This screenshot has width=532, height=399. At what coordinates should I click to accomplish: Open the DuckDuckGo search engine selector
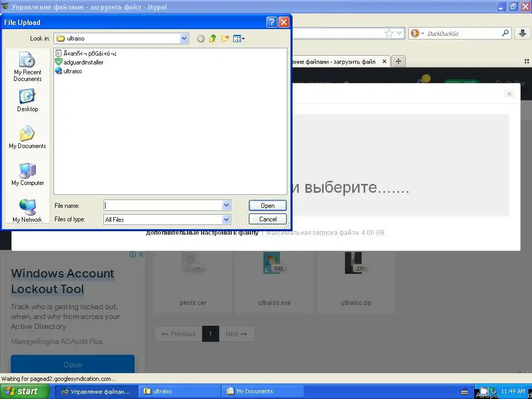point(417,33)
